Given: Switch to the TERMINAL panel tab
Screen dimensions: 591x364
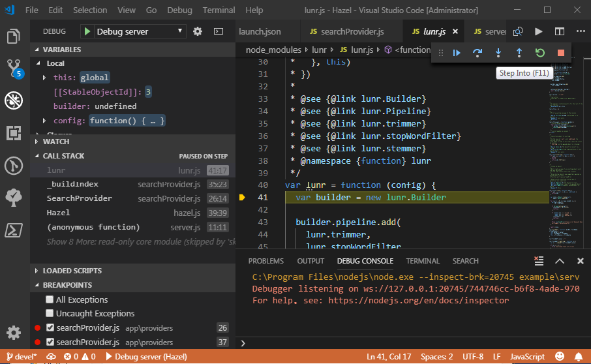Looking at the screenshot, I should (423, 261).
